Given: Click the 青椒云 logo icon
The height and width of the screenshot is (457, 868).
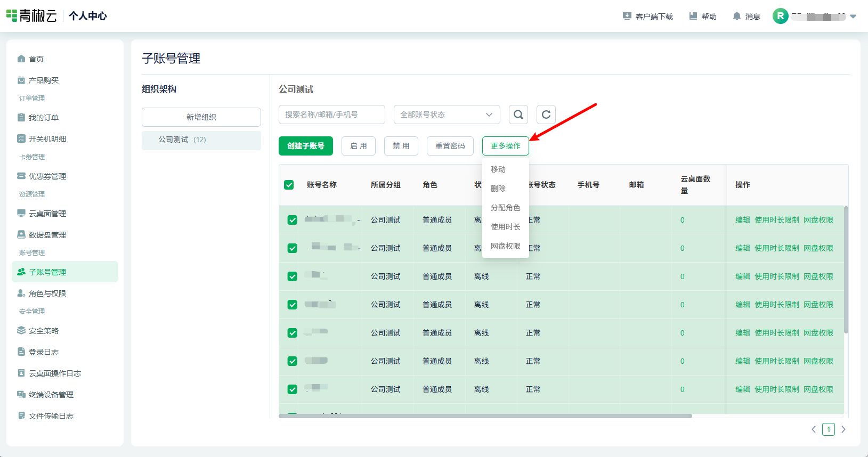Looking at the screenshot, I should point(12,15).
